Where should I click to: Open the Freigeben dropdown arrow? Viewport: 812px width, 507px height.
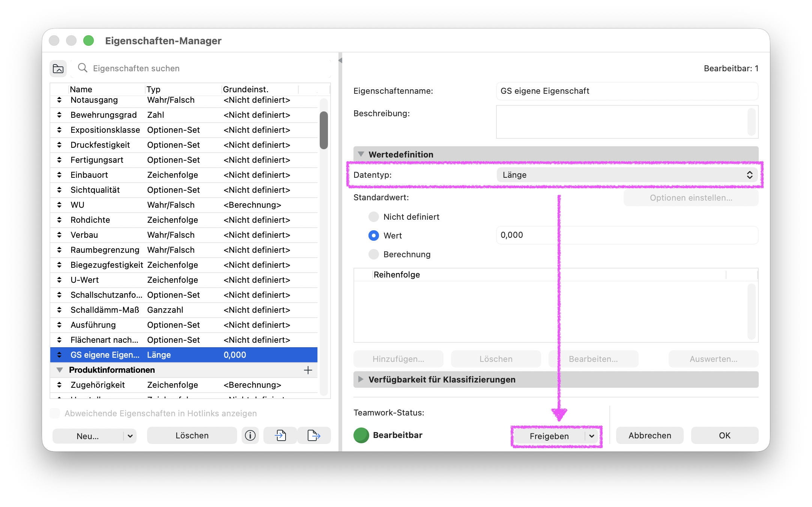(x=592, y=436)
